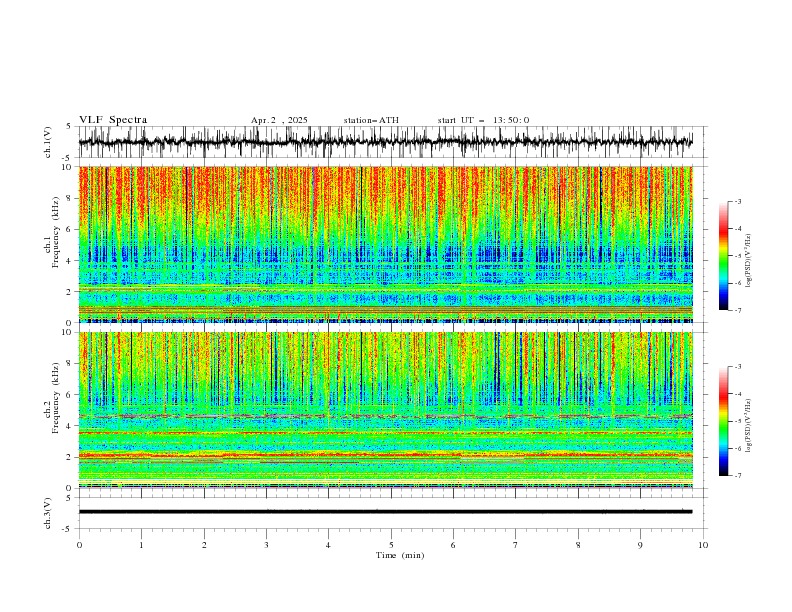
Task: Click the ch.1 PSD color bar
Action: coord(723,256)
